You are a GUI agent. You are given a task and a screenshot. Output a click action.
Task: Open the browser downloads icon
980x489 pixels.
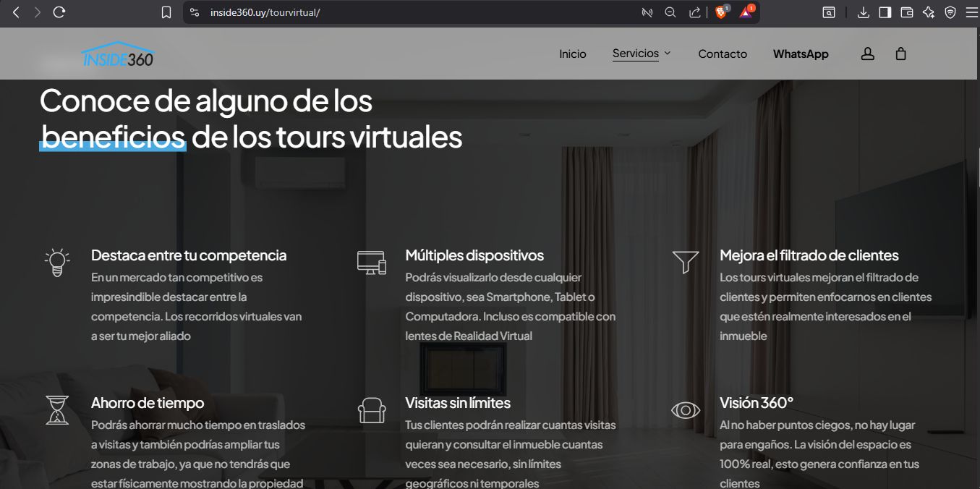[863, 12]
